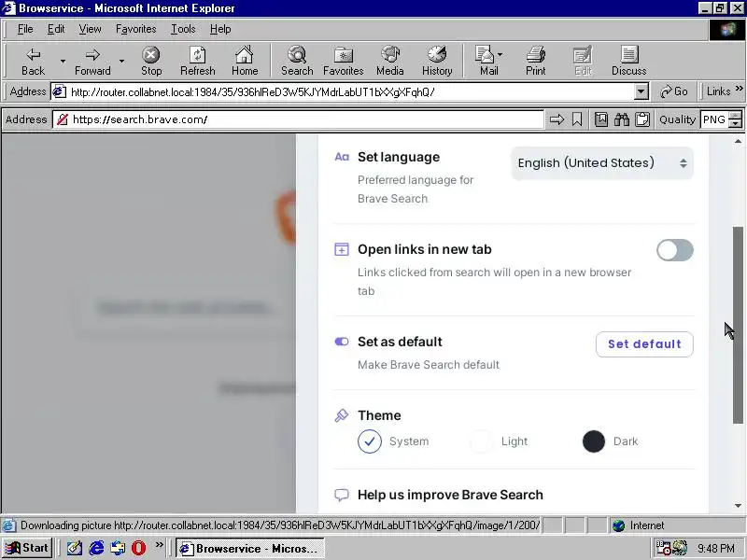Image resolution: width=747 pixels, height=560 pixels.
Task: Click the Quality PNG stepper arrows
Action: pyautogui.click(x=736, y=119)
